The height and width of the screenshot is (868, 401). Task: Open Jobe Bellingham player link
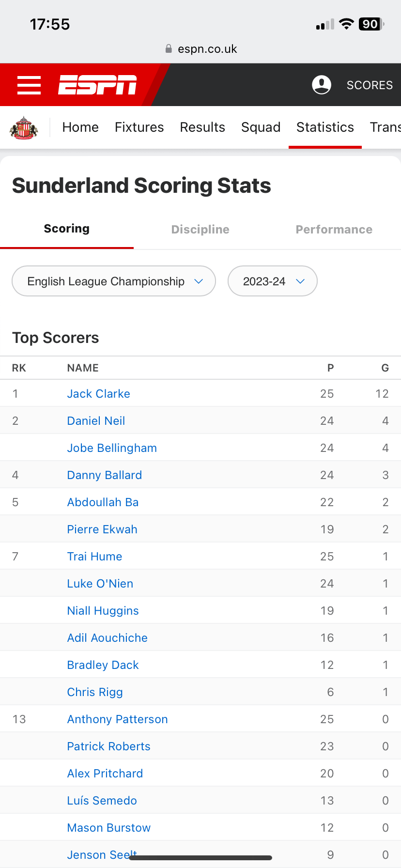pyautogui.click(x=112, y=448)
